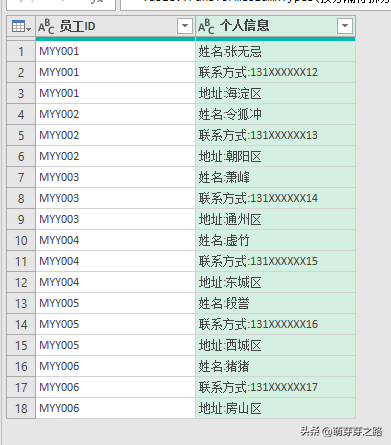Select the MYY006 cell in row 16
This screenshot has height=445, width=391.
point(115,366)
